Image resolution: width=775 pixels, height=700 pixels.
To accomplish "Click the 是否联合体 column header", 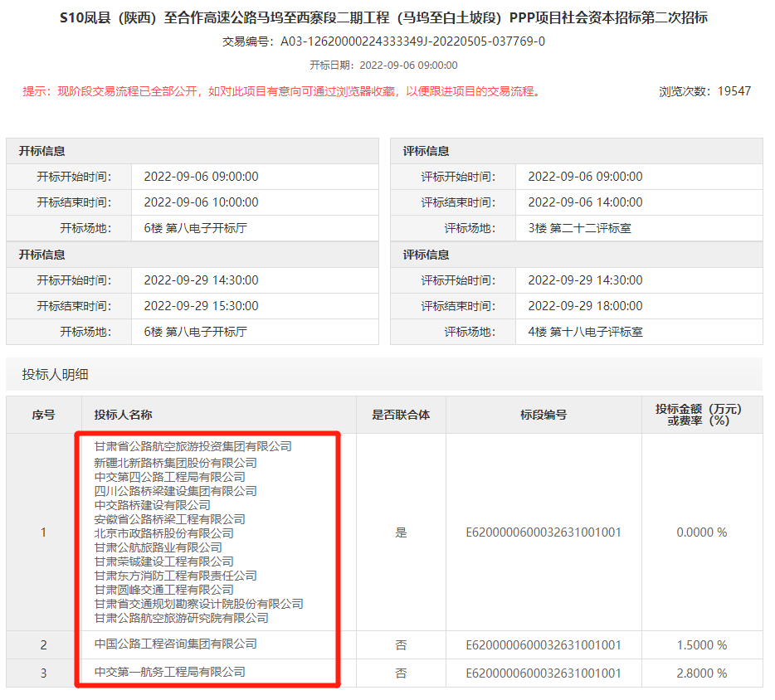I will coord(401,415).
